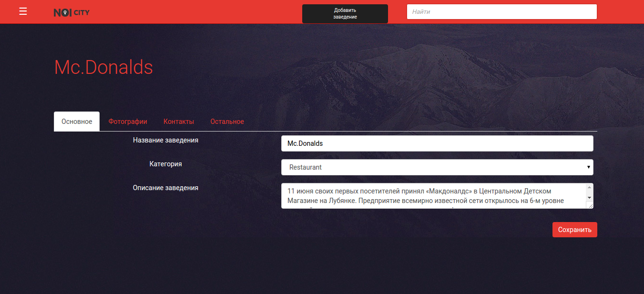Click the Добавить заведение button
Image resolution: width=644 pixels, height=294 pixels.
(345, 13)
